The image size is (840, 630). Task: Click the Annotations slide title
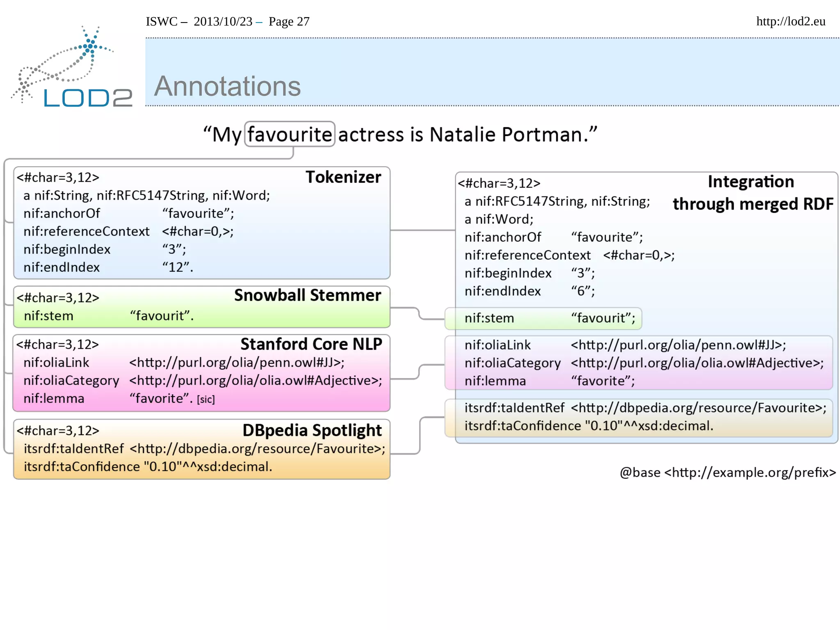coord(227,87)
